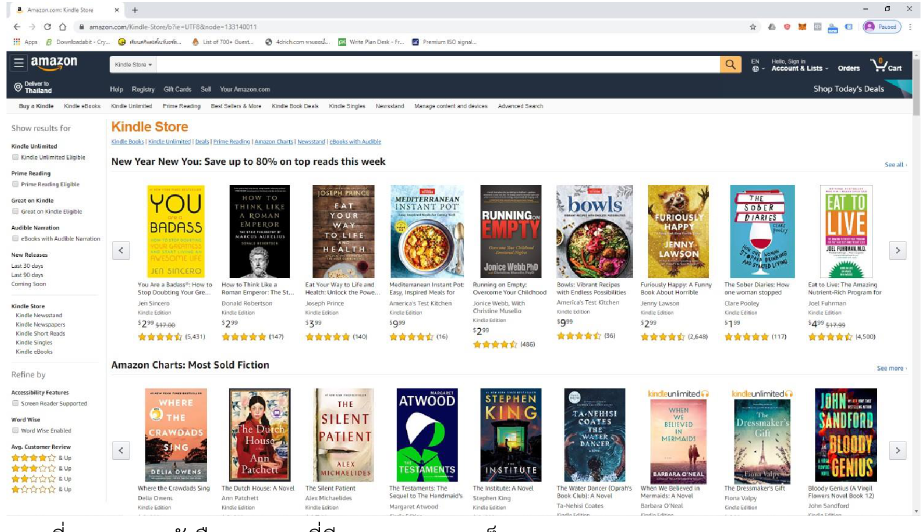Viewport: 922px width, 532px height.
Task: Show next books in New Year carousel
Action: coord(897,250)
